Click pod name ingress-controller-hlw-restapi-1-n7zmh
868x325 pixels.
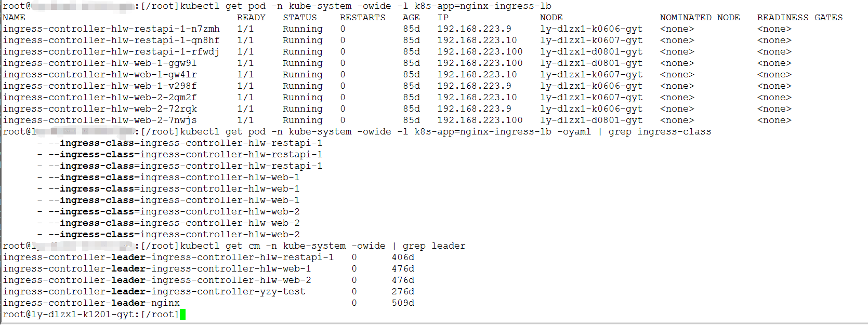[111, 29]
